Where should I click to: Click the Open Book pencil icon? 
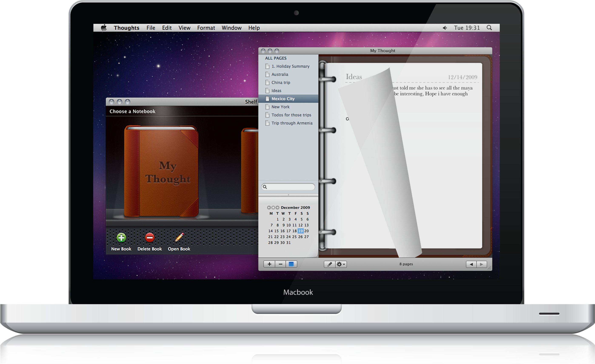click(x=179, y=237)
